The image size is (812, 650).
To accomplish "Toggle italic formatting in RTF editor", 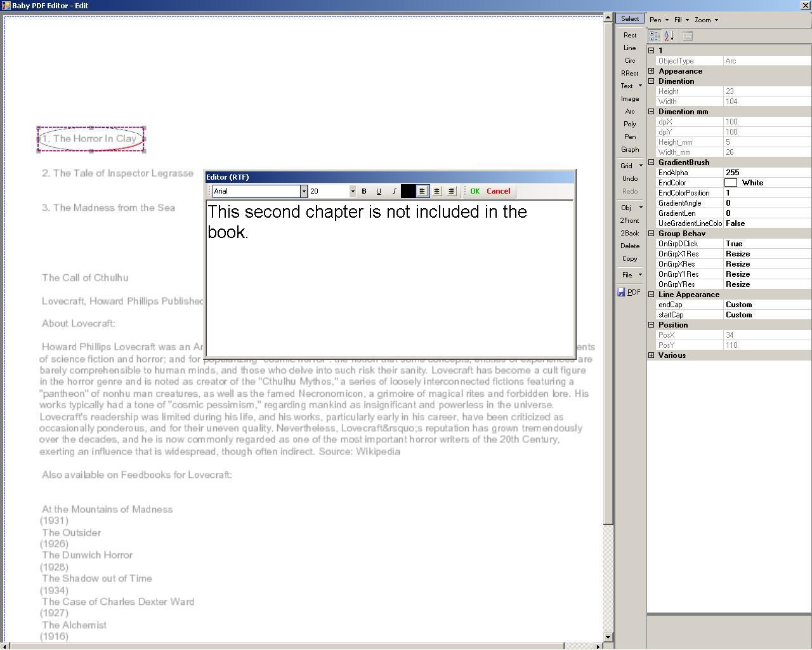I will [x=394, y=191].
